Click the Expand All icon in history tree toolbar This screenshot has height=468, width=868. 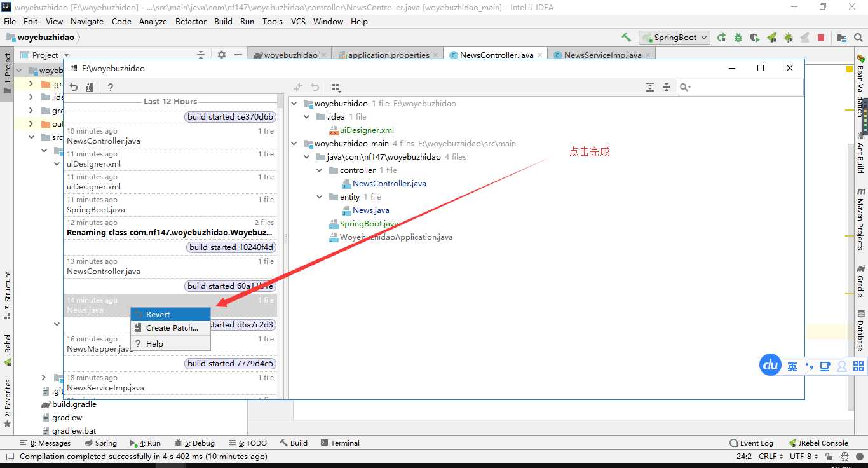tap(650, 87)
